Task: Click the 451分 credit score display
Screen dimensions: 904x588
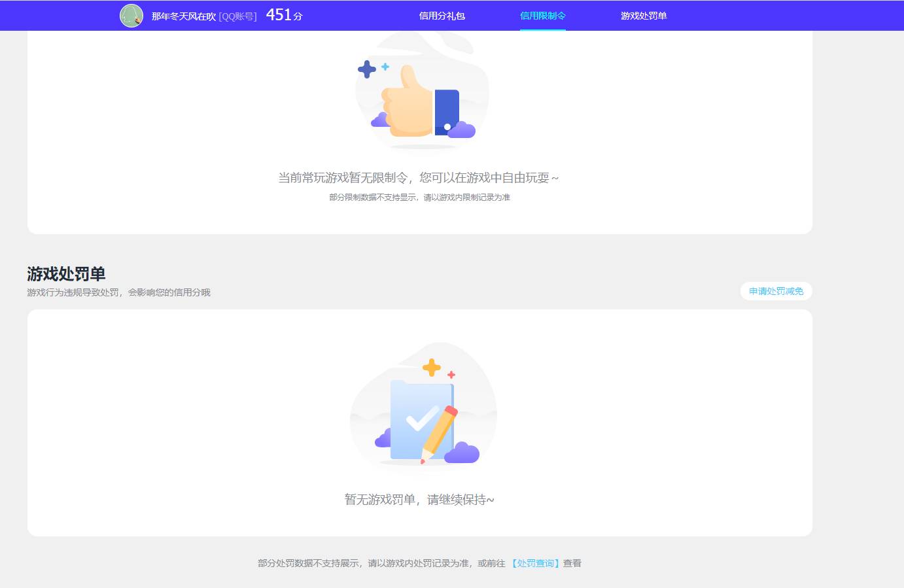Action: click(284, 14)
